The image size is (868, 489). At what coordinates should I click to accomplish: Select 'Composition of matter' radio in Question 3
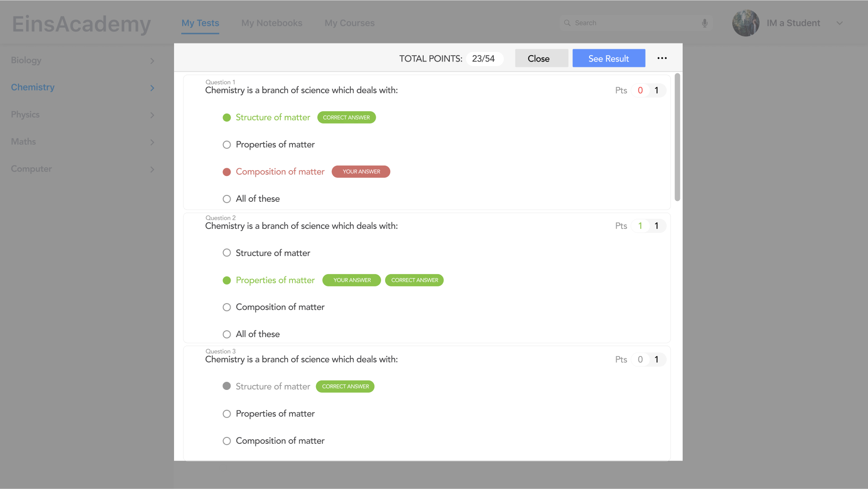click(227, 441)
